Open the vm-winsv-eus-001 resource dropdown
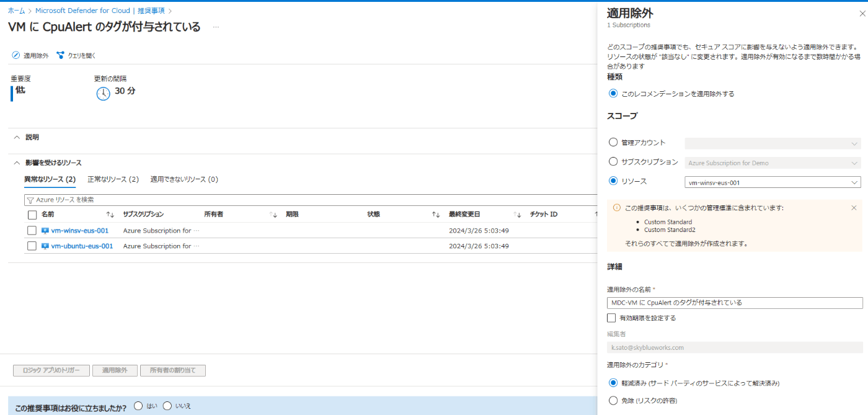Viewport: 868px width, 415px height. pos(773,182)
